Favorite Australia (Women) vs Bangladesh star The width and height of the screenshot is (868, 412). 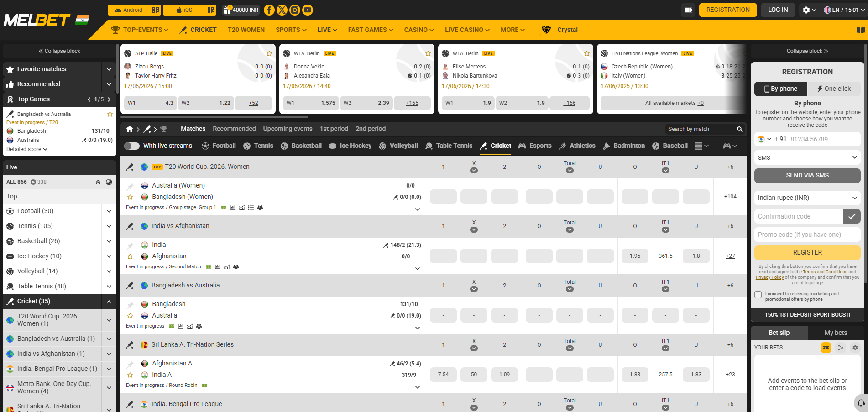(130, 197)
